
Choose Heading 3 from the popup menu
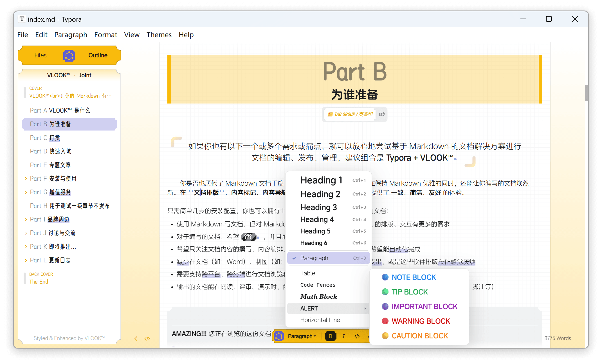pyautogui.click(x=329, y=207)
